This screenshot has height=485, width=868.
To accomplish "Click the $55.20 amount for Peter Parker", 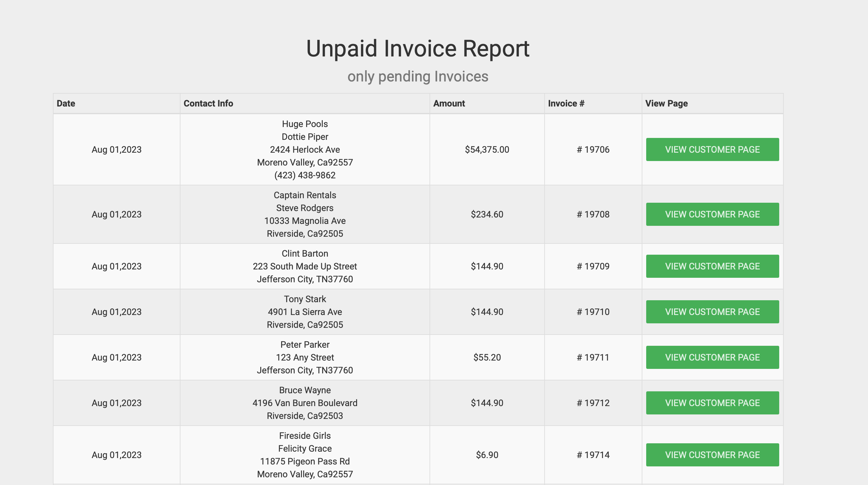I will [x=487, y=357].
